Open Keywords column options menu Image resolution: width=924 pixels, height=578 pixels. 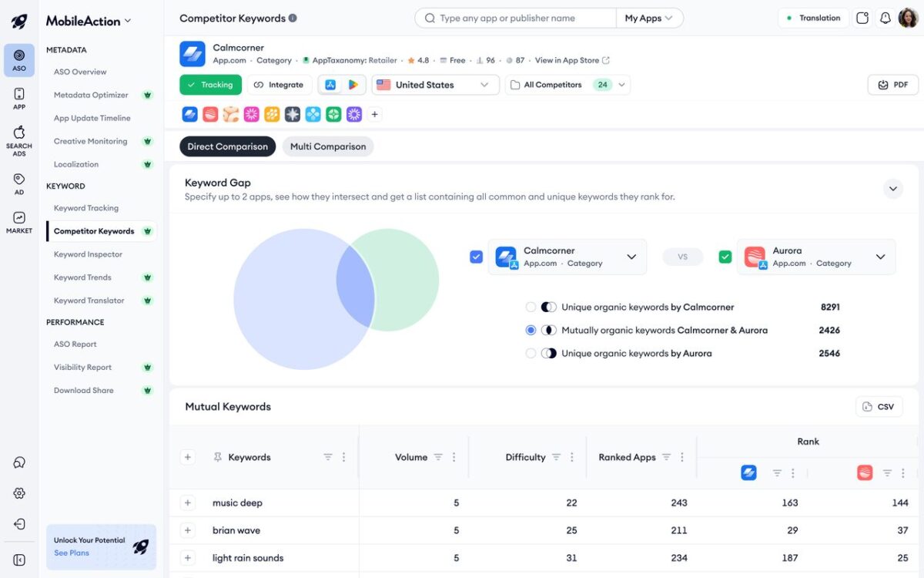343,457
